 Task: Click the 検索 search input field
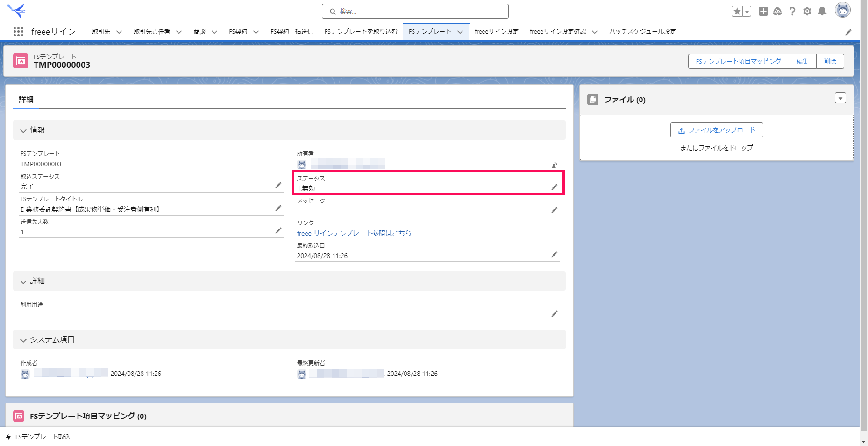tap(415, 11)
